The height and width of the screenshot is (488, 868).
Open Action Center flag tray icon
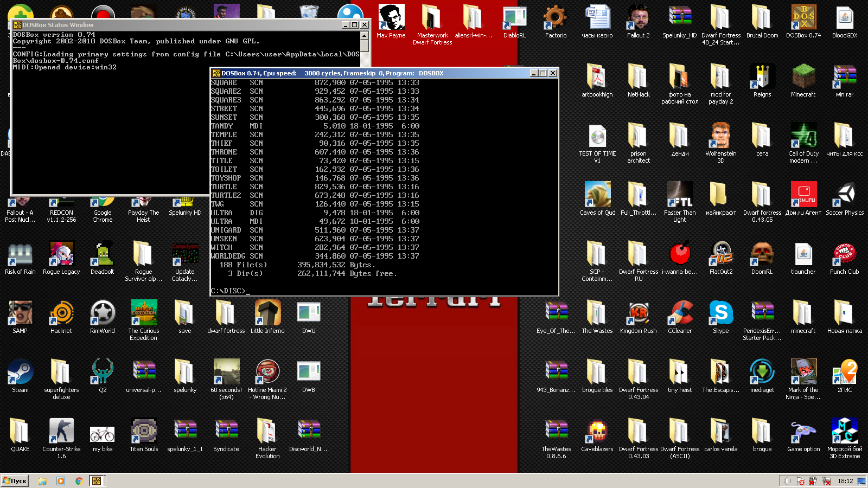(800, 481)
